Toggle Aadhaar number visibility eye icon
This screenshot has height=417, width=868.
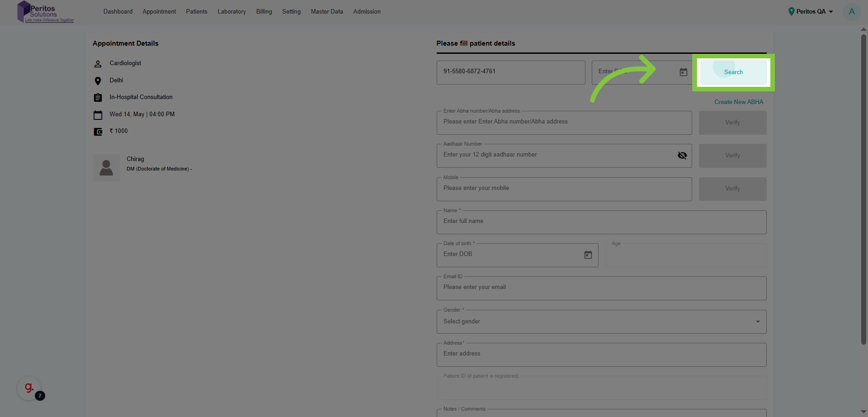pos(682,156)
